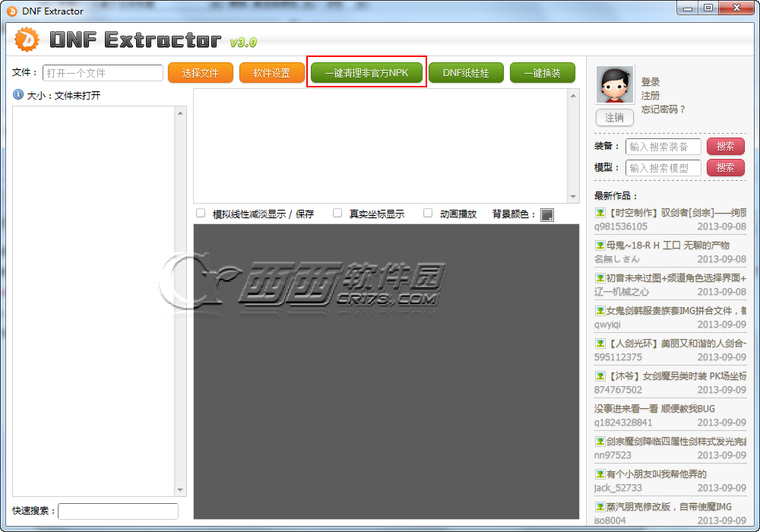Check the 动画播放 checkbox
Image resolution: width=760 pixels, height=532 pixels.
[428, 214]
